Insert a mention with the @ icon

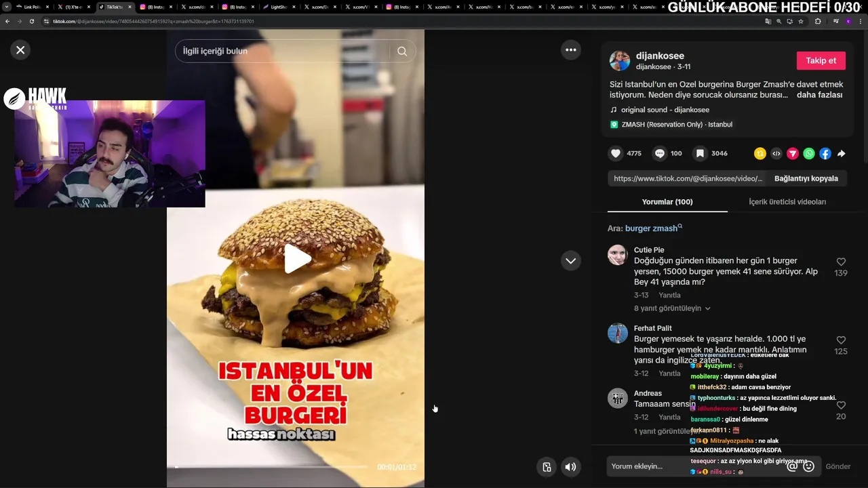pyautogui.click(x=792, y=466)
